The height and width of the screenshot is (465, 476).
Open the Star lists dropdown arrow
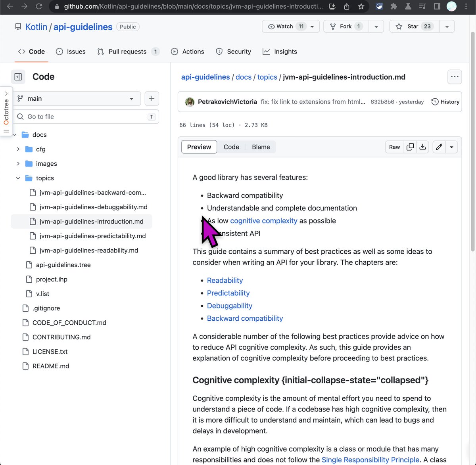pyautogui.click(x=447, y=27)
